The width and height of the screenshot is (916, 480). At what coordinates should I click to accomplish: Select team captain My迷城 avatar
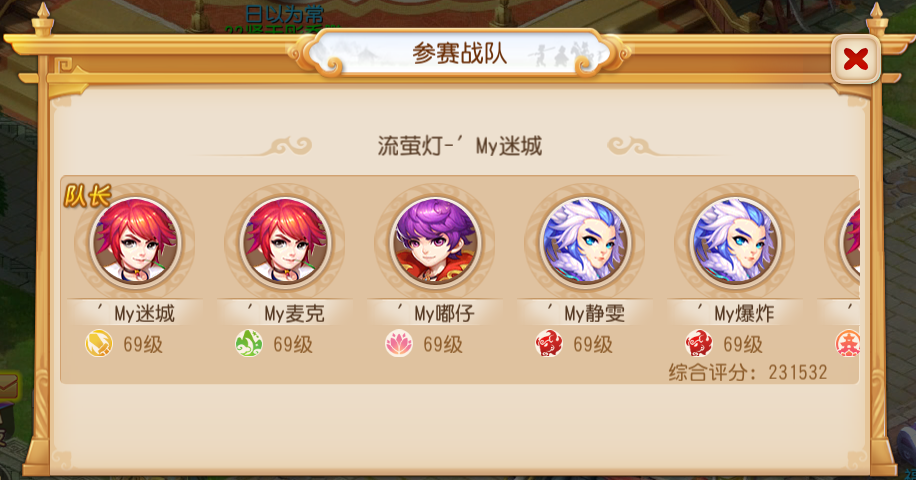[136, 242]
